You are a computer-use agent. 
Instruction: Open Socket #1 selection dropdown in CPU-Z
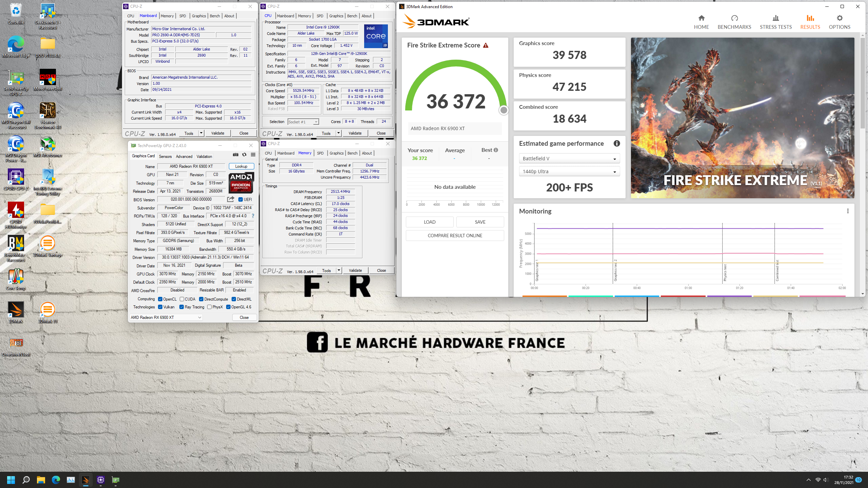coord(303,122)
